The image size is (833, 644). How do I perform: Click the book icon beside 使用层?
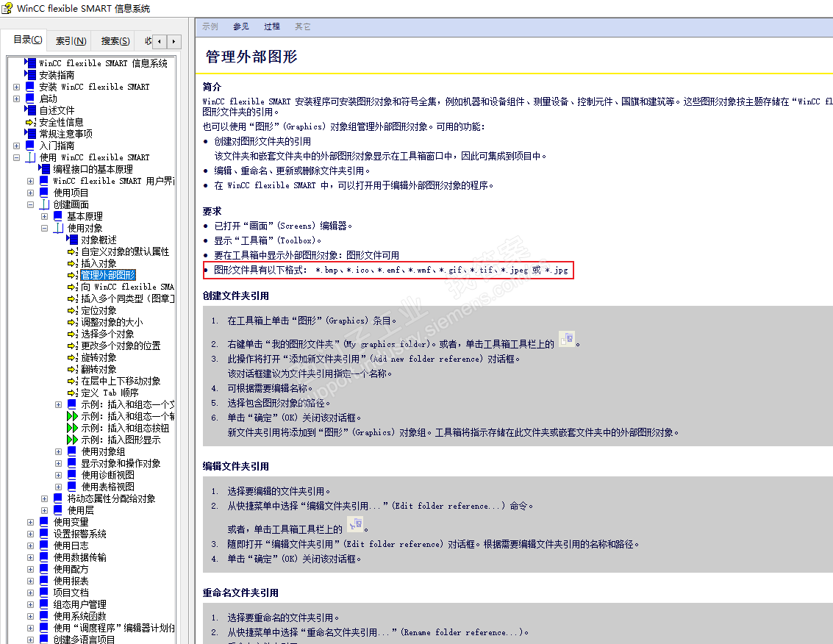pos(58,510)
